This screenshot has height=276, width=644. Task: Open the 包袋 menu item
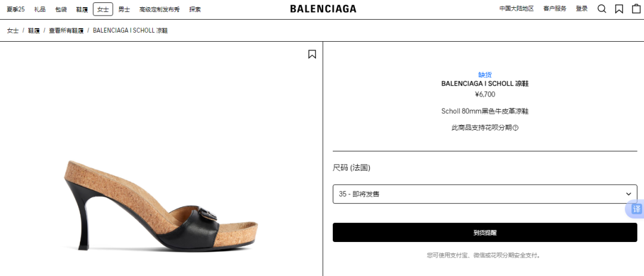(x=61, y=9)
